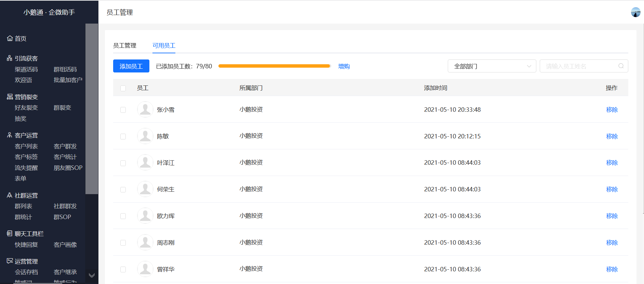
Task: Open 快捷回复 in the sidebar
Action: (x=26, y=245)
